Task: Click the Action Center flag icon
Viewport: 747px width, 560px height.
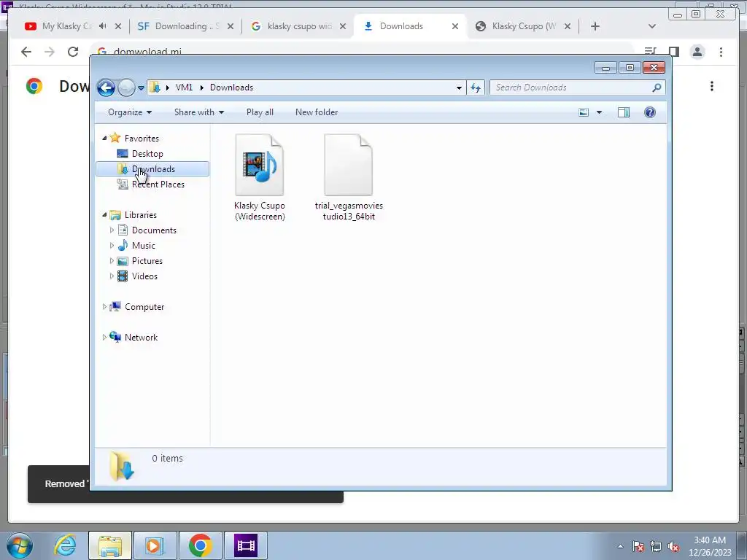Action: 638,546
